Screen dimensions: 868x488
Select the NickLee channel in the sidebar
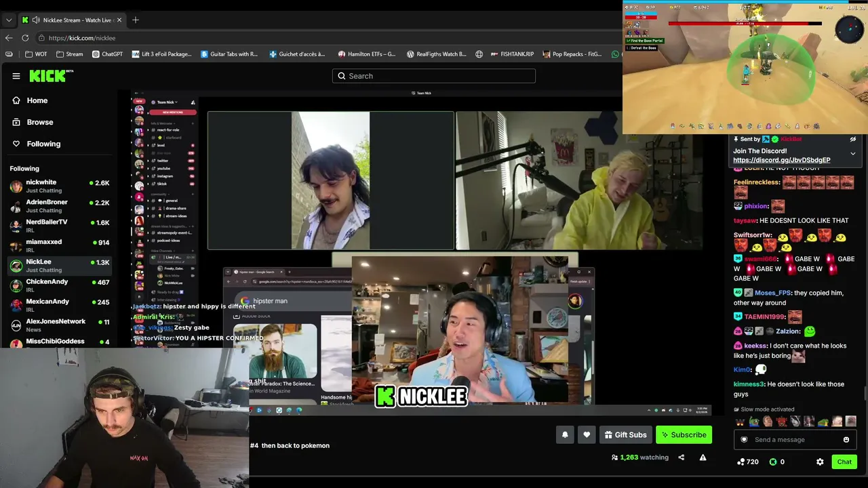tap(60, 266)
